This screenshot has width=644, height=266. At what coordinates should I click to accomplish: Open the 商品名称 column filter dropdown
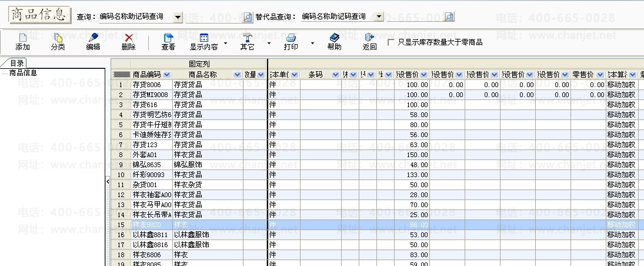pos(237,75)
